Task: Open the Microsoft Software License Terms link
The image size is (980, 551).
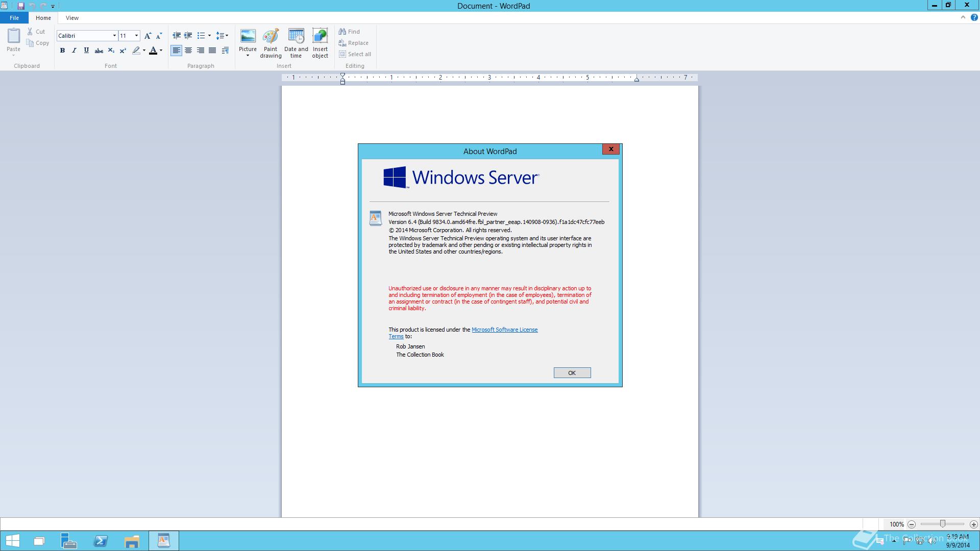Action: [x=504, y=330]
